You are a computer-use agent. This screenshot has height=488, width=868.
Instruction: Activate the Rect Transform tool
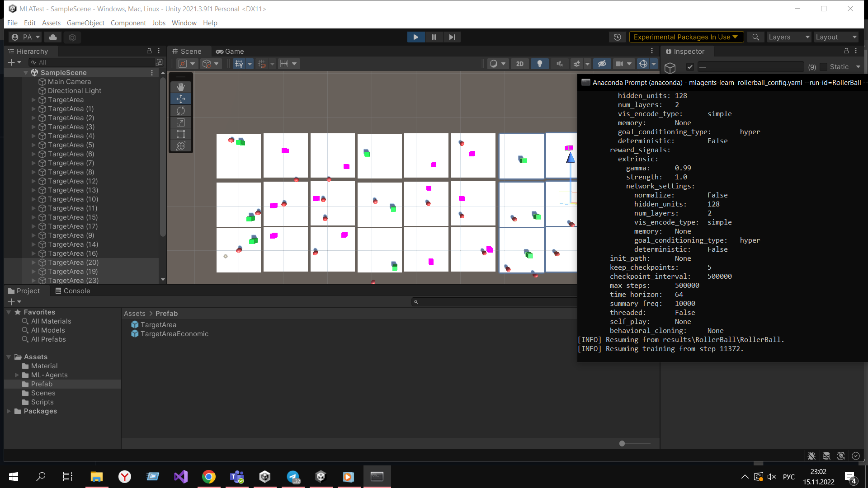[x=180, y=134]
